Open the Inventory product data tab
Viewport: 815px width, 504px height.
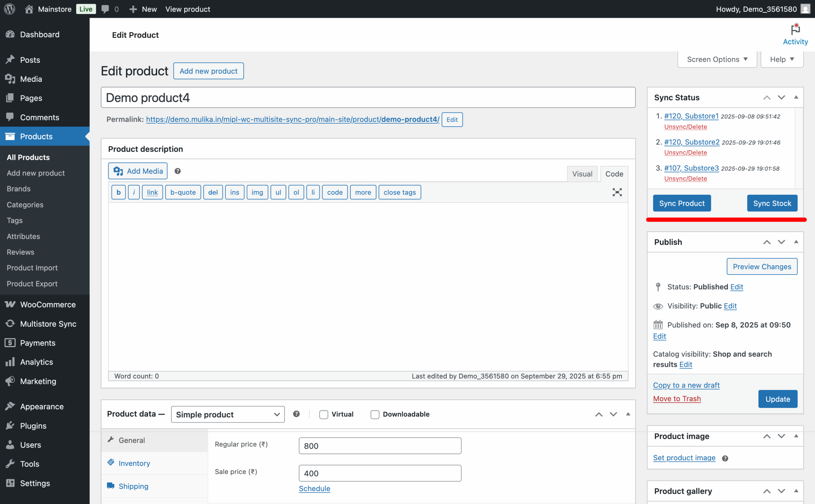click(134, 463)
